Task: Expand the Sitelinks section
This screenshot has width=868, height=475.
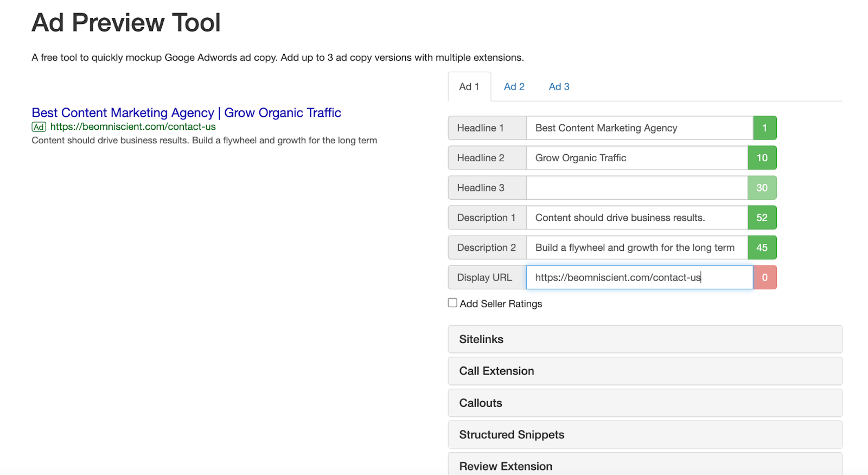Action: 644,339
